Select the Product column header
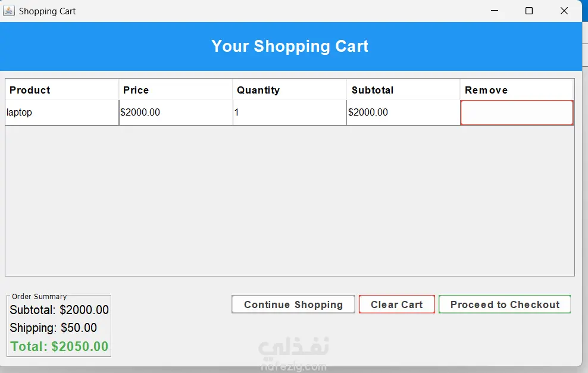Screen dimensions: 588x373 click(62, 90)
